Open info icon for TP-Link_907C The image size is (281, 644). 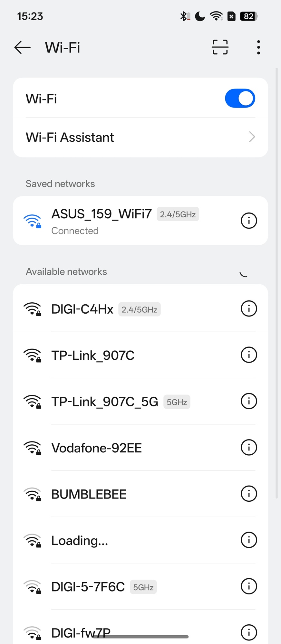tap(249, 355)
